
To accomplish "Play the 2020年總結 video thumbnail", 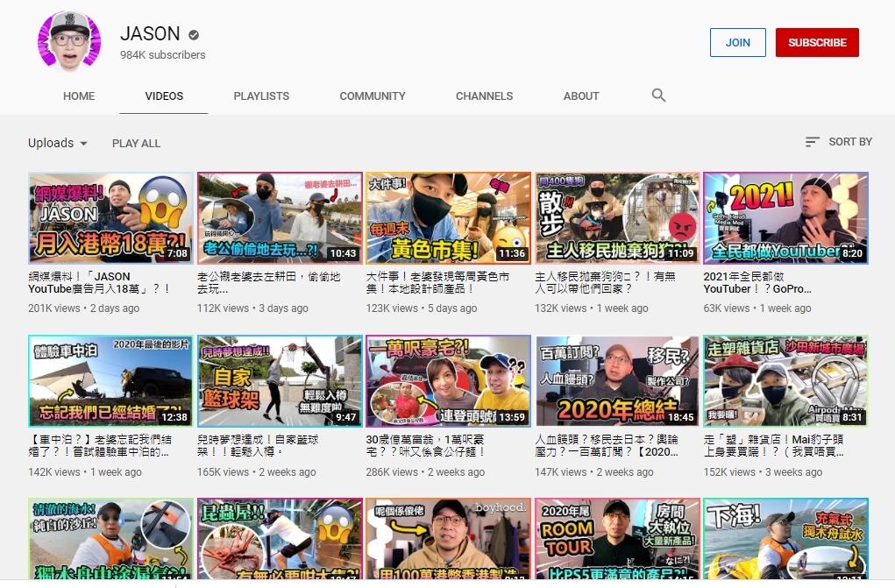I will (x=617, y=380).
